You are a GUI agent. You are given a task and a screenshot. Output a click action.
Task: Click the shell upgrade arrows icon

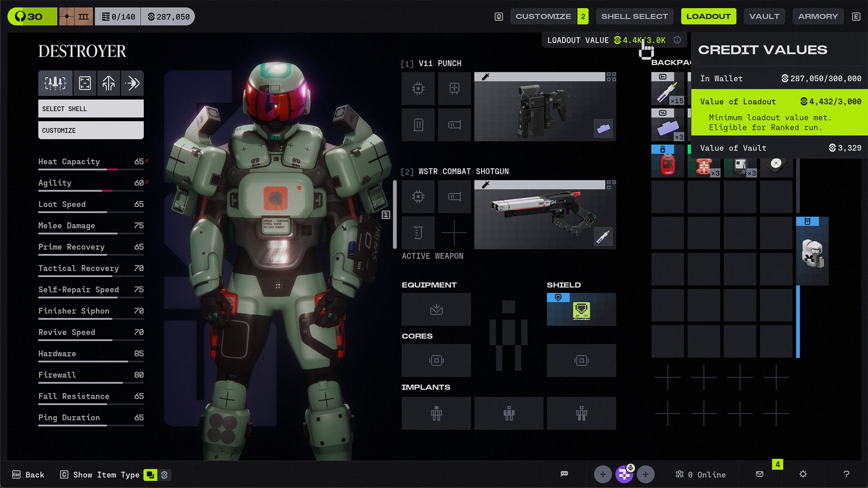pyautogui.click(x=108, y=83)
